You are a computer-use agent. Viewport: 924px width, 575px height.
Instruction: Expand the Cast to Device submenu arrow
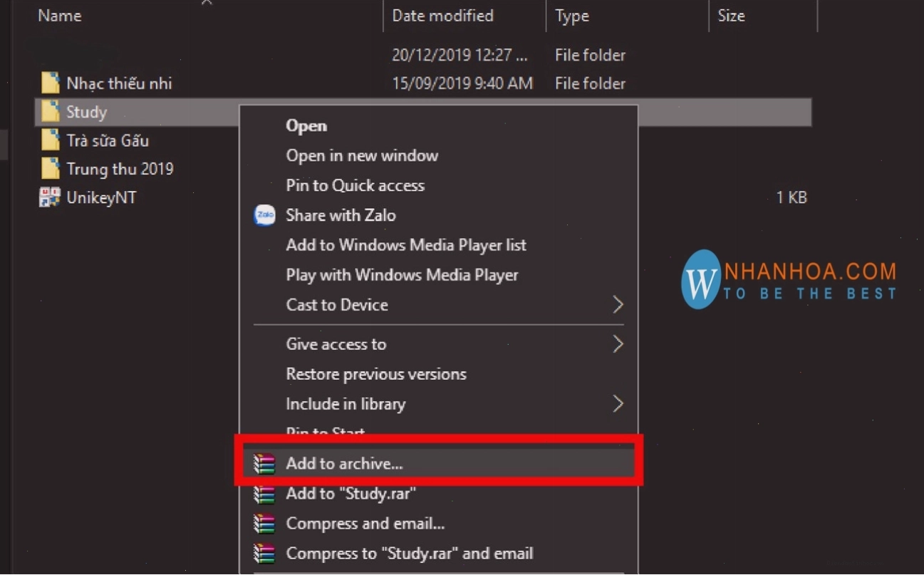tap(618, 305)
